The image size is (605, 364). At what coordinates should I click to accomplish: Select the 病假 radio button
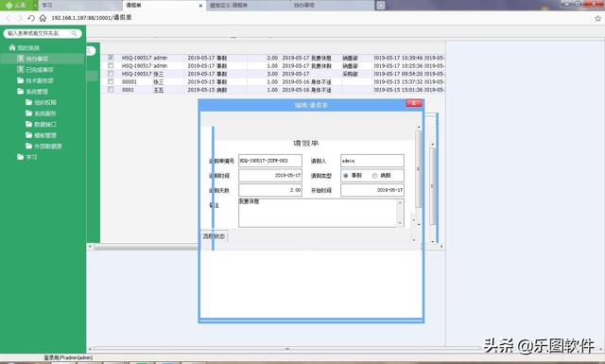click(x=374, y=176)
